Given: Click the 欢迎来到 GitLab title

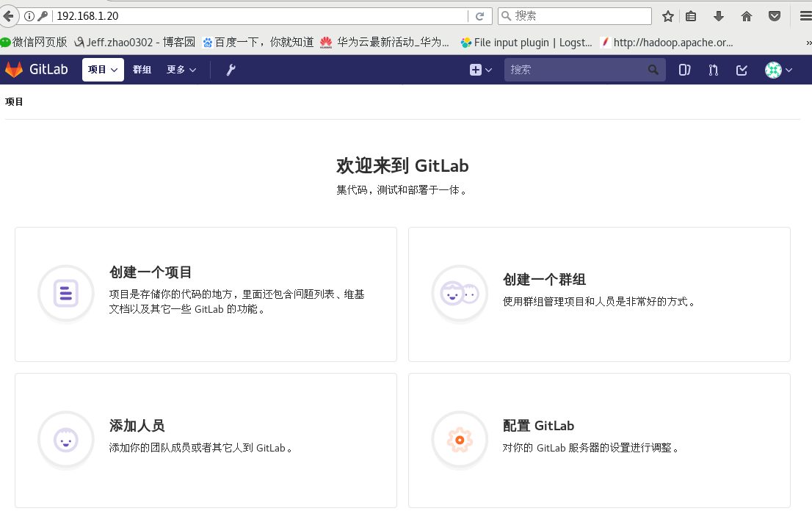Looking at the screenshot, I should coord(402,166).
